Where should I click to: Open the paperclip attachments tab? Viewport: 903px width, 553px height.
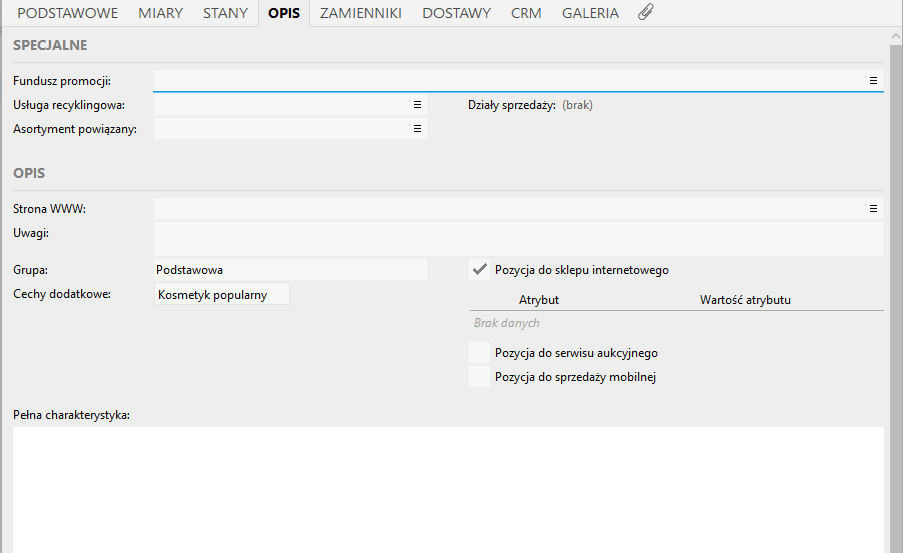point(646,13)
